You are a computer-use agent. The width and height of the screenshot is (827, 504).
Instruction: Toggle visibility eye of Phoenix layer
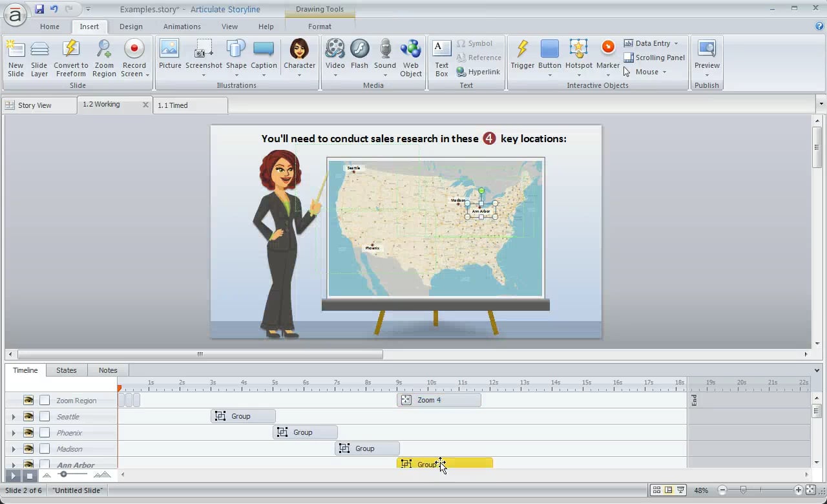click(x=28, y=432)
